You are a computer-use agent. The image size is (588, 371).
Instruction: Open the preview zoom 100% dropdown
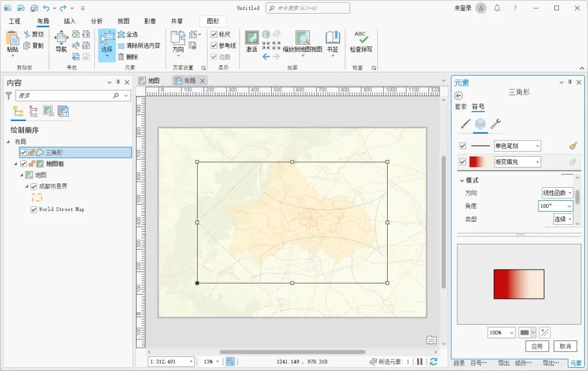point(511,333)
